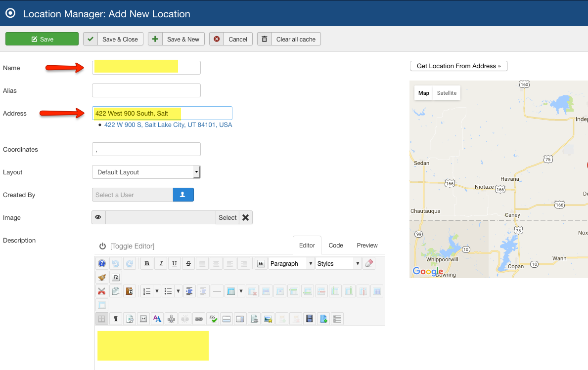
Task: Click the Get Location From Address button
Action: point(458,66)
